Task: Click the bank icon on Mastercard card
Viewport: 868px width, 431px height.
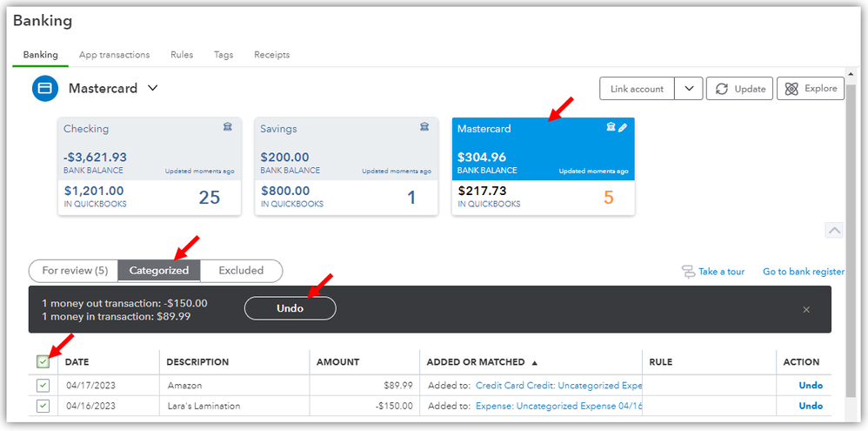Action: coord(611,128)
